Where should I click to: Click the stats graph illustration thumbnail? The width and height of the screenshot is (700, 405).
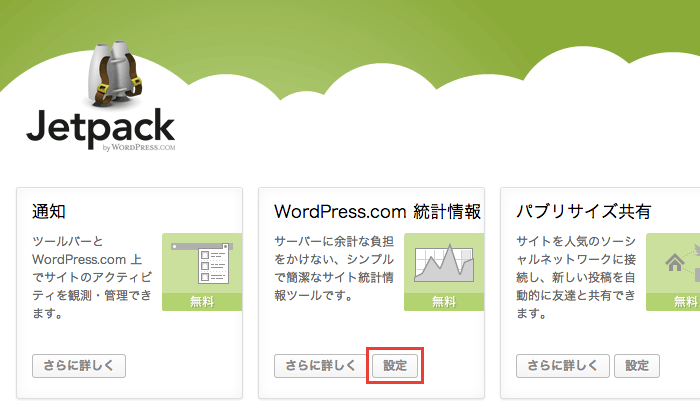click(x=444, y=263)
